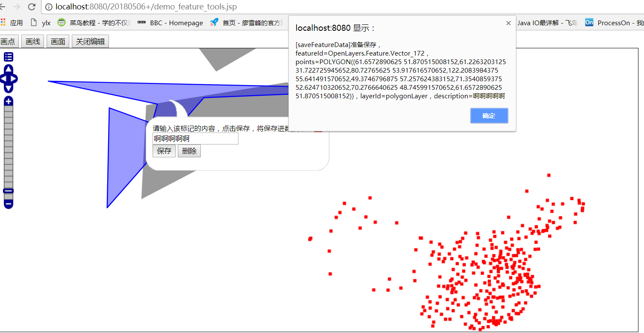Pan the map down with arrow
This screenshot has height=333, width=644.
coord(9,88)
